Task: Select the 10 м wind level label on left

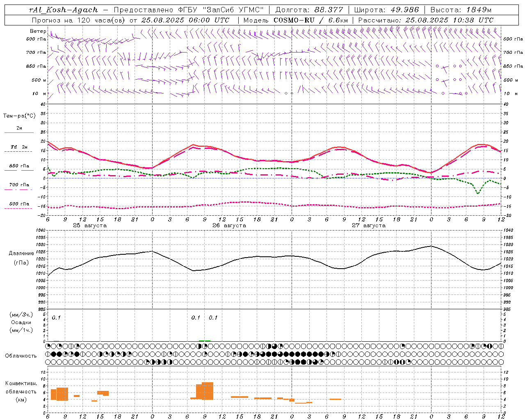Action: coord(39,94)
